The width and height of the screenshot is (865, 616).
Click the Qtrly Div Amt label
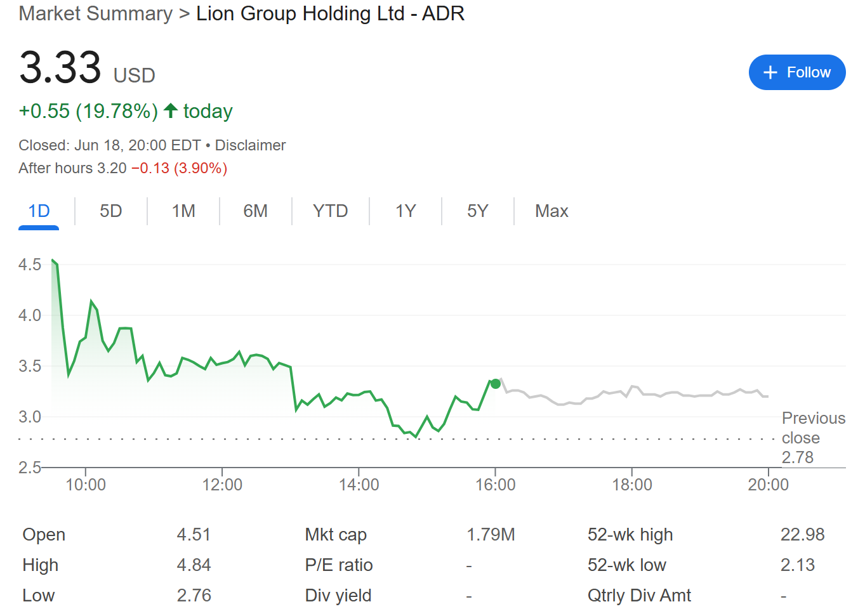pyautogui.click(x=639, y=596)
